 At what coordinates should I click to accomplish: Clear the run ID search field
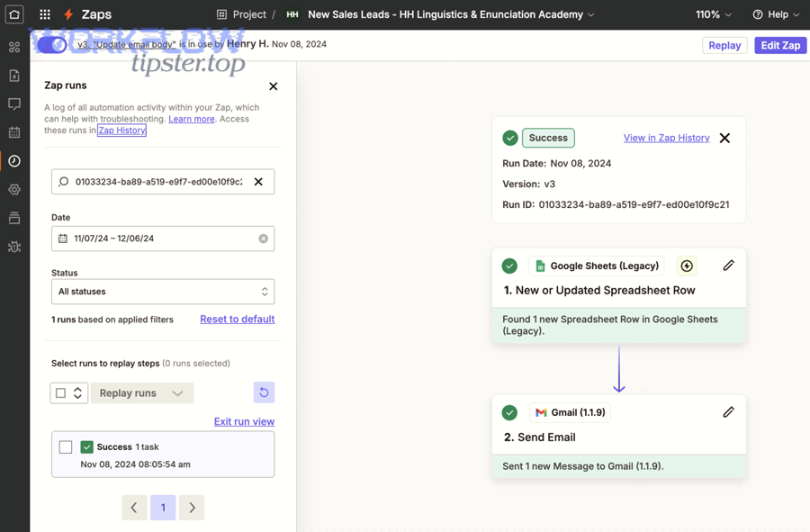[258, 181]
